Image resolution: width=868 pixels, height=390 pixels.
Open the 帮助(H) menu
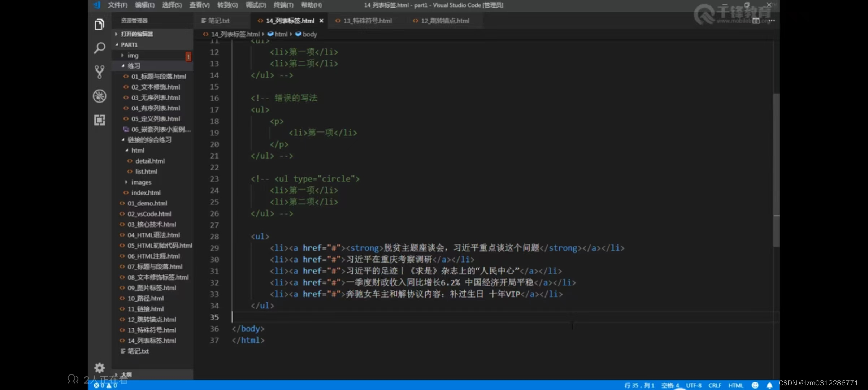(311, 5)
